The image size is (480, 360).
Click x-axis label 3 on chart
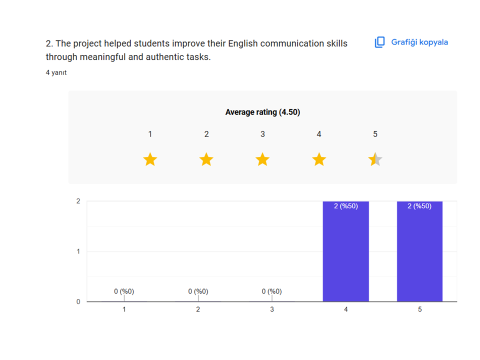272,309
